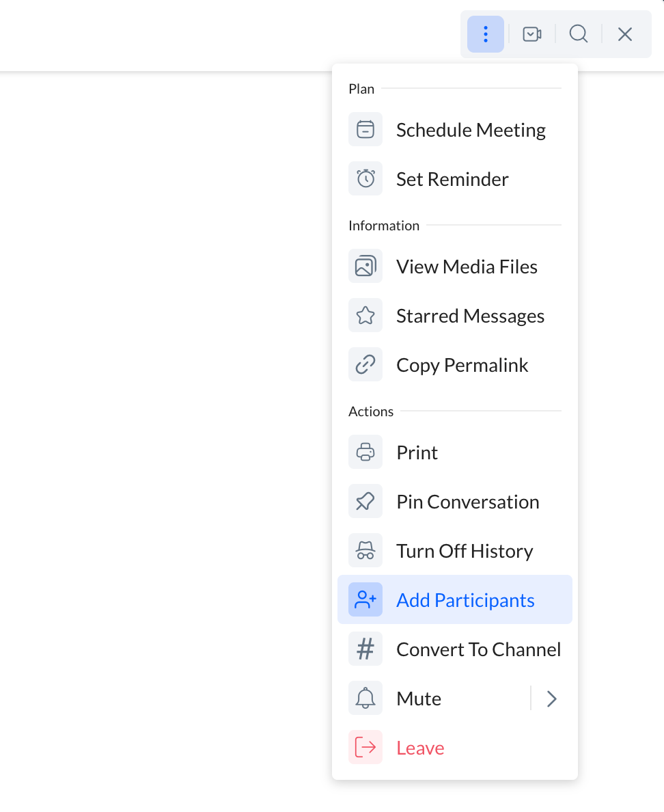Close the chat with the X icon
Image resolution: width=664 pixels, height=812 pixels.
(x=624, y=34)
